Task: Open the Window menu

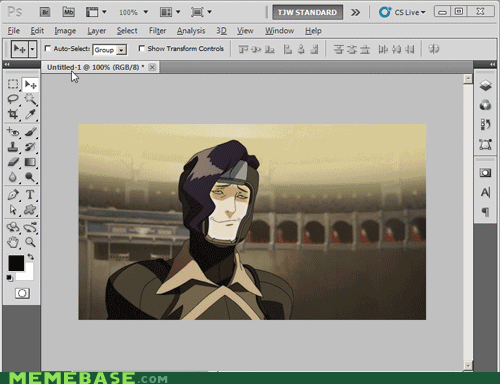Action: click(279, 31)
